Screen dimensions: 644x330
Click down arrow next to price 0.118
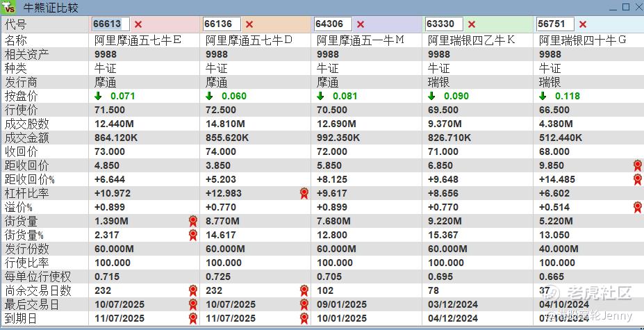pos(543,96)
